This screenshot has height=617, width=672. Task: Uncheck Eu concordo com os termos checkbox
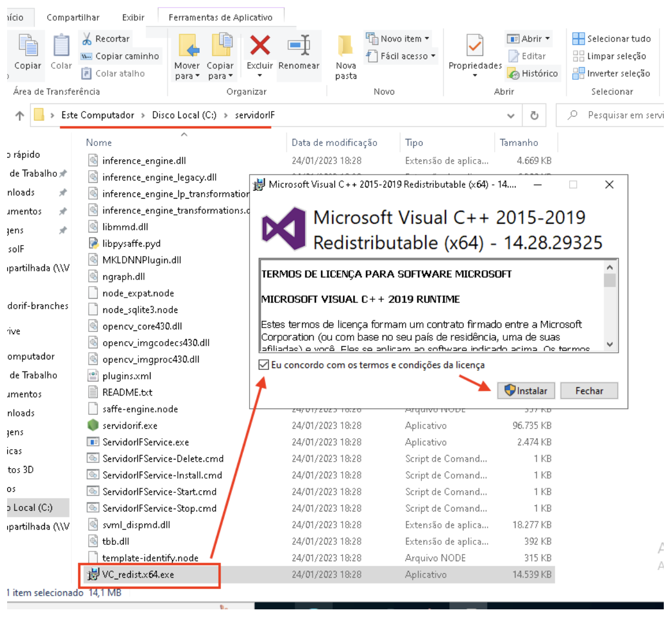264,365
